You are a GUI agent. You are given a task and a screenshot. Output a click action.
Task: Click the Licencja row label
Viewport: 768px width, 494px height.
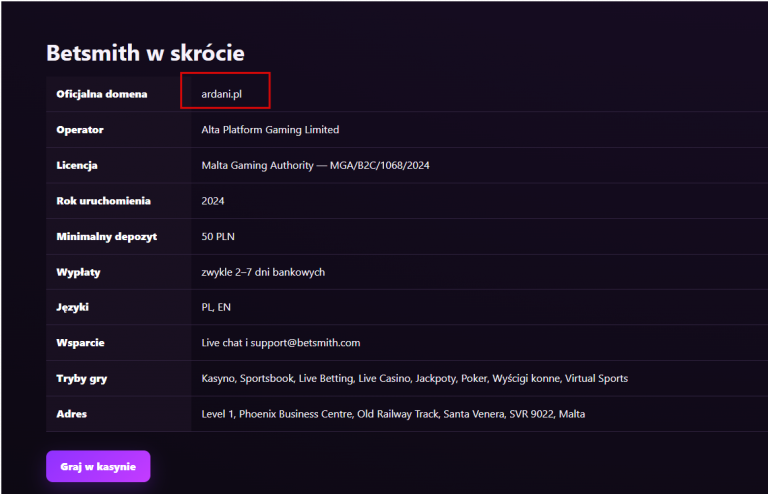[x=77, y=165]
